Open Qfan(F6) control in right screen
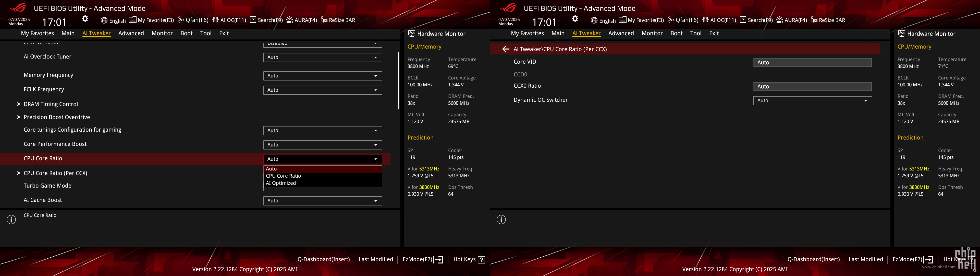This screenshot has width=980, height=276. (x=683, y=20)
